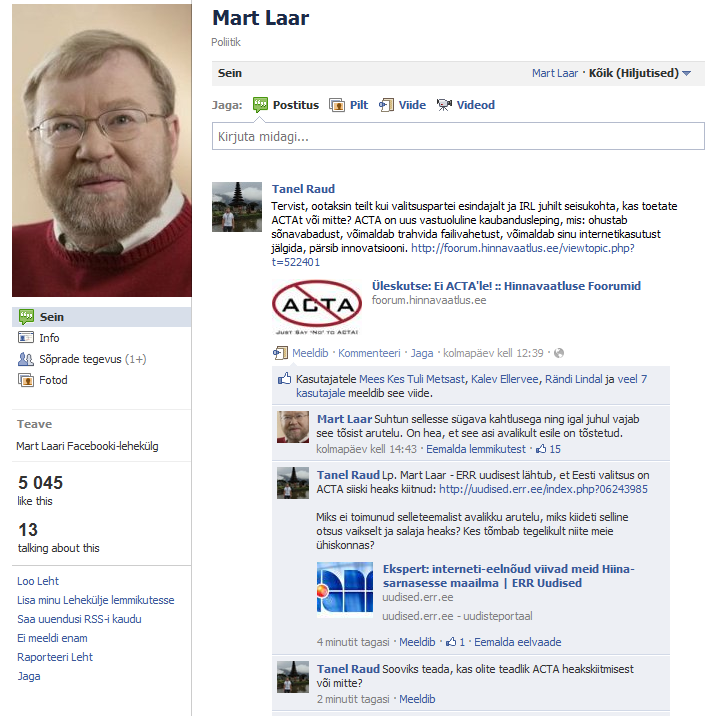The height and width of the screenshot is (716, 713).
Task: Select the Mart Laar wall filter
Action: tap(555, 73)
